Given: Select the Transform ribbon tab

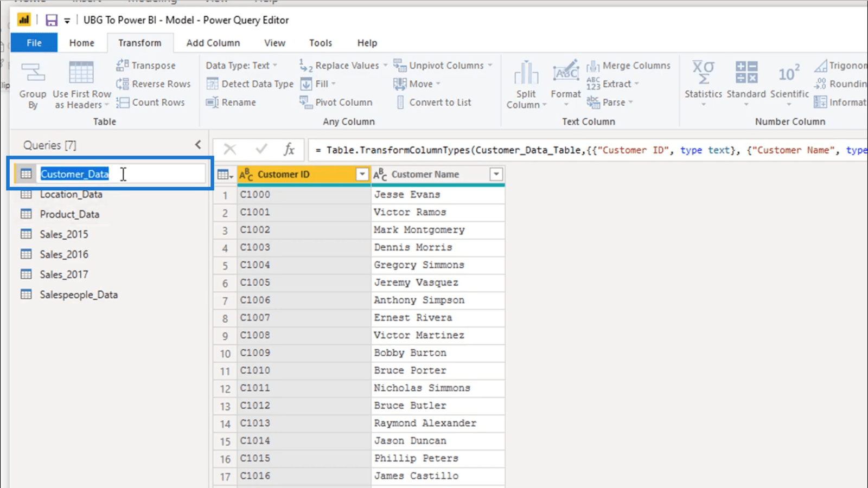Looking at the screenshot, I should [x=140, y=43].
